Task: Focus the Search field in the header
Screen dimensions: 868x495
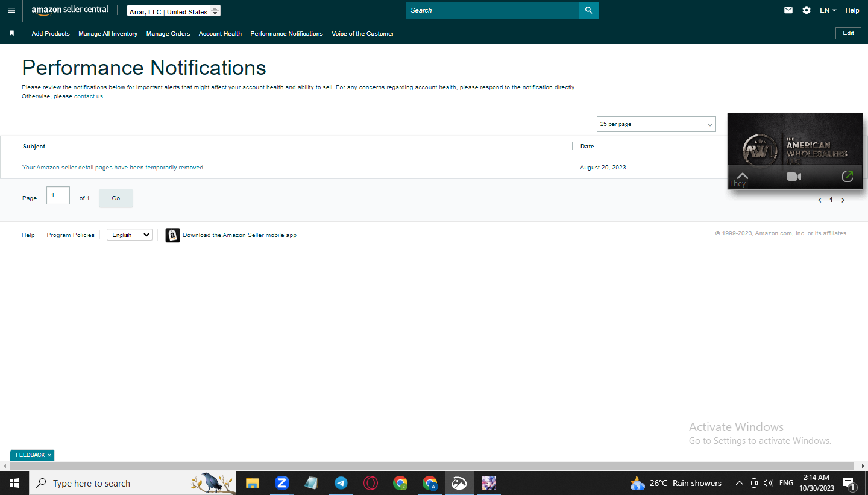Action: (492, 10)
